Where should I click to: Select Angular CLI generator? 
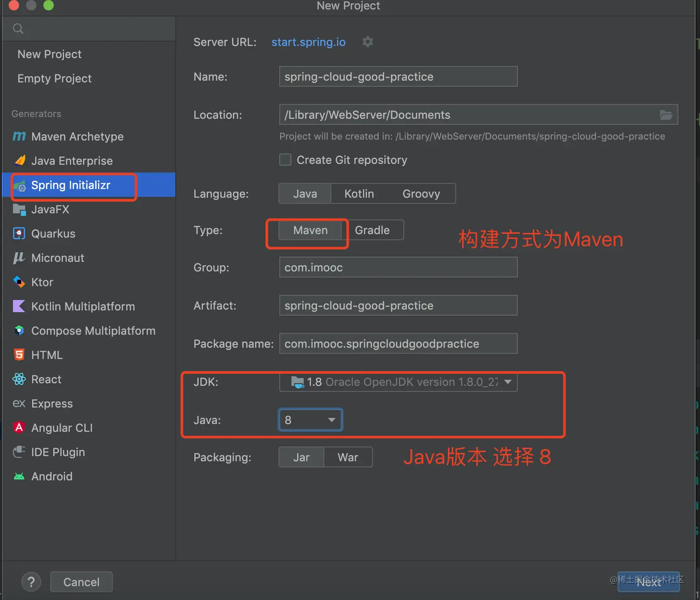tap(89, 427)
